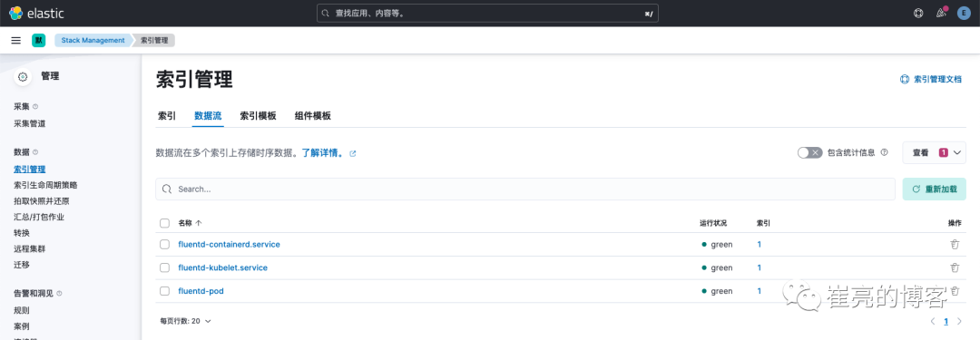Select 索引管理 in the sidebar
Viewport: 980px width, 340px height.
[x=29, y=170]
